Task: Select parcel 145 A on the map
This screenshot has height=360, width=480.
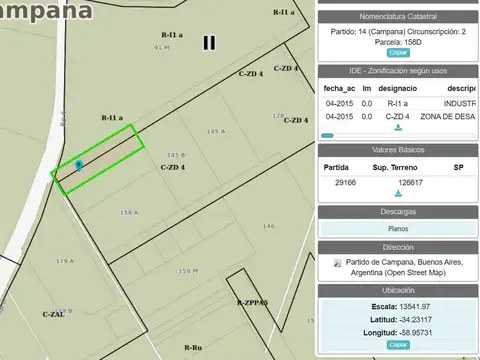Action: pyautogui.click(x=216, y=132)
